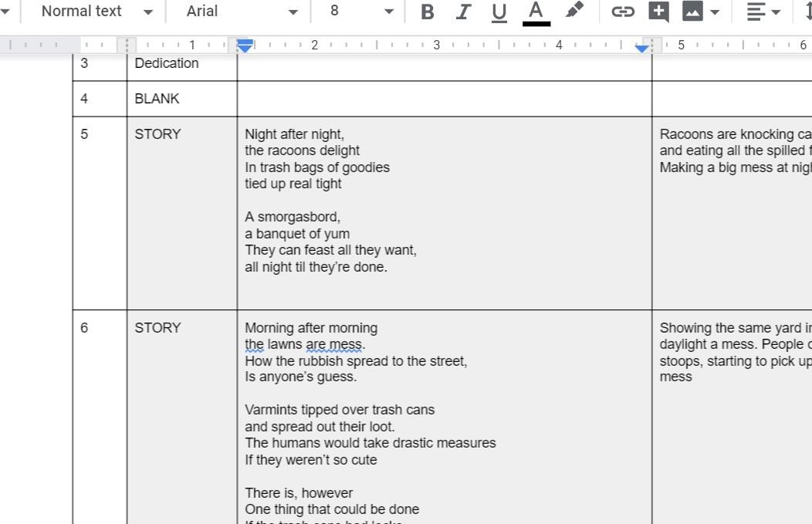This screenshot has width=812, height=524.
Task: Toggle underline formatting
Action: 499,12
